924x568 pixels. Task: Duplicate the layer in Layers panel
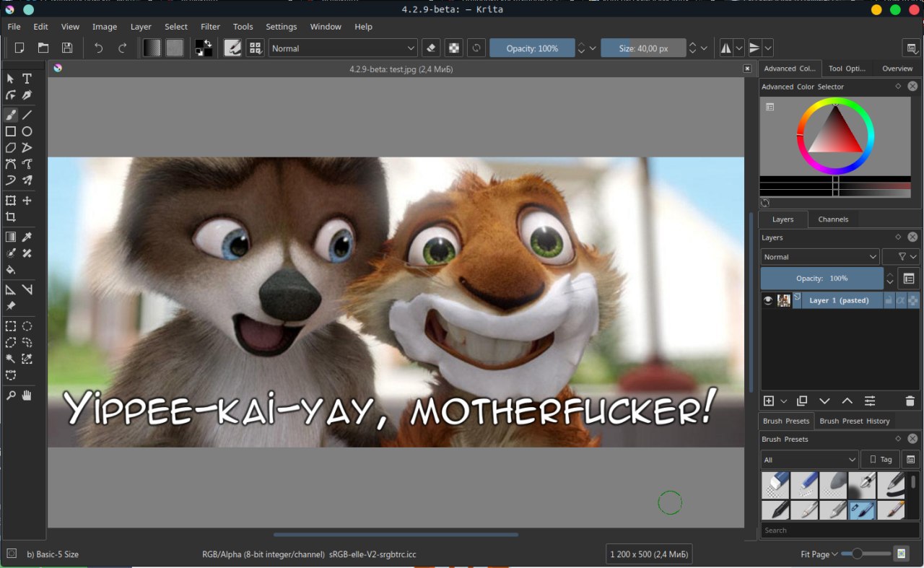coord(802,401)
